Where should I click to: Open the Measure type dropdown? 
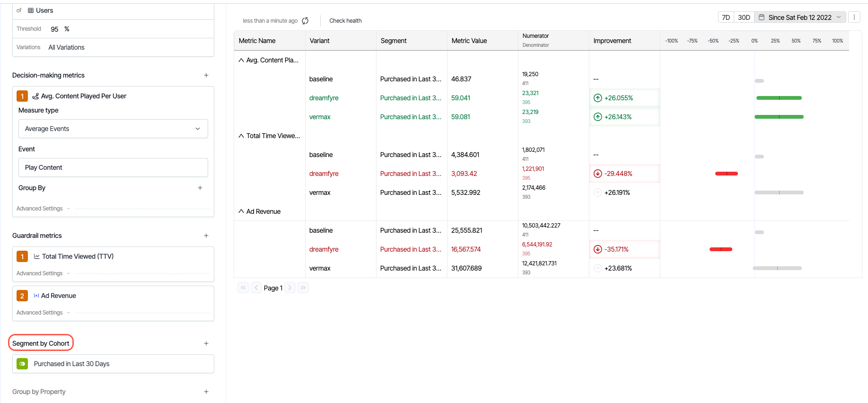113,129
